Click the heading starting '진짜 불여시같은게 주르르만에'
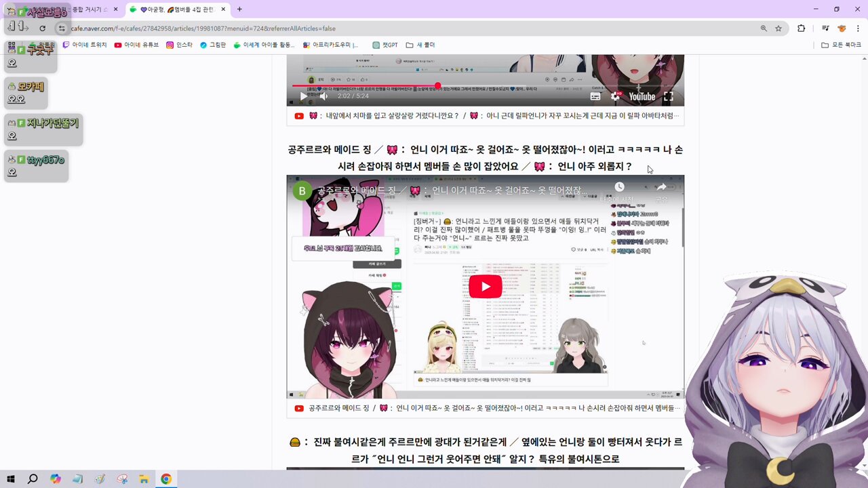Viewport: 868px width, 488px height. 486,450
